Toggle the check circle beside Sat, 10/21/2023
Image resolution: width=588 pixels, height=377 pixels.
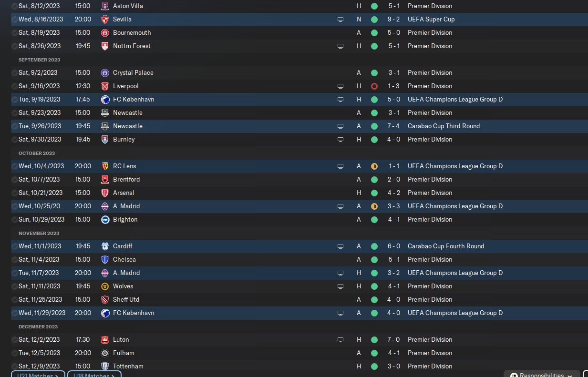(14, 193)
